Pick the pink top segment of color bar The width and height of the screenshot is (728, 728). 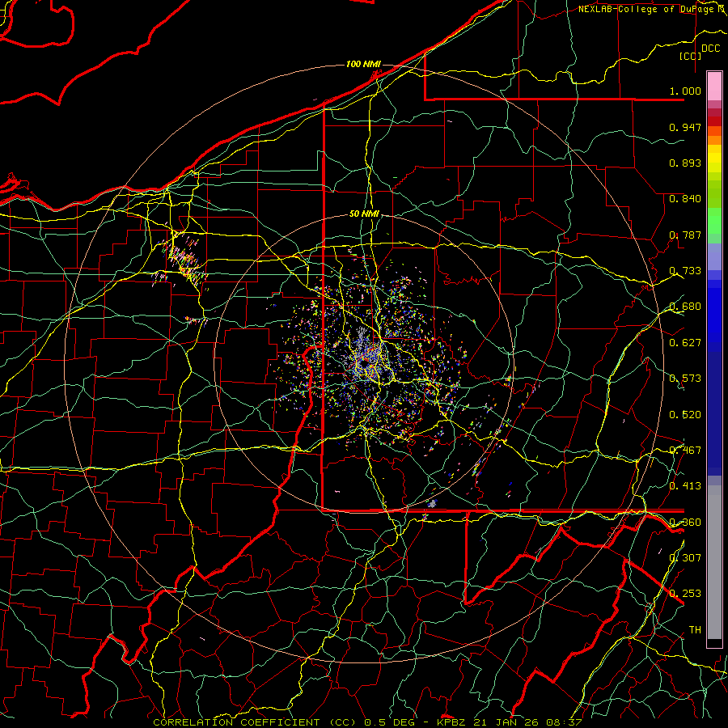(714, 86)
